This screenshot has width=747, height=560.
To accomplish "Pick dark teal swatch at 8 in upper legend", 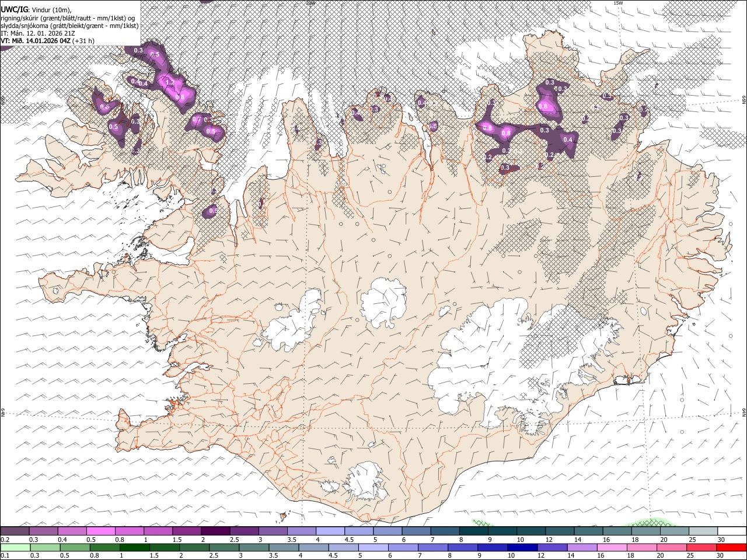I will [x=473, y=531].
